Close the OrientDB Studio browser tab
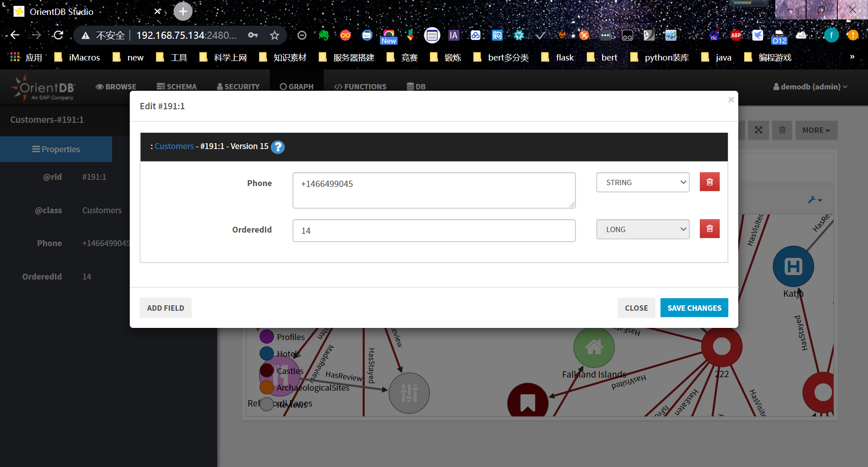Viewport: 868px width, 467px height. 157,11
